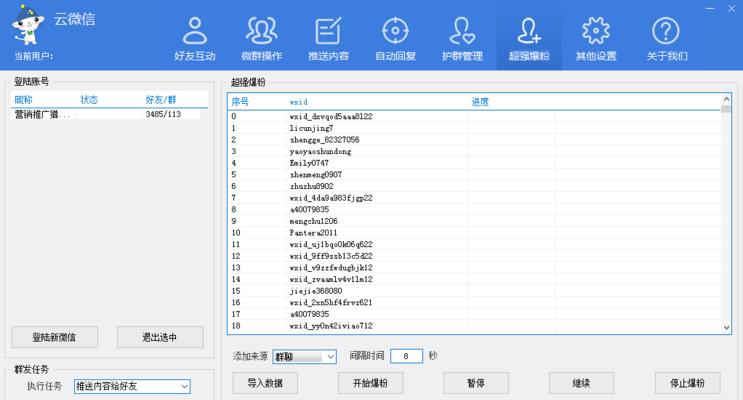Screen dimensions: 743x400
Task: Click the 登陆新微信 button
Action: pos(54,337)
